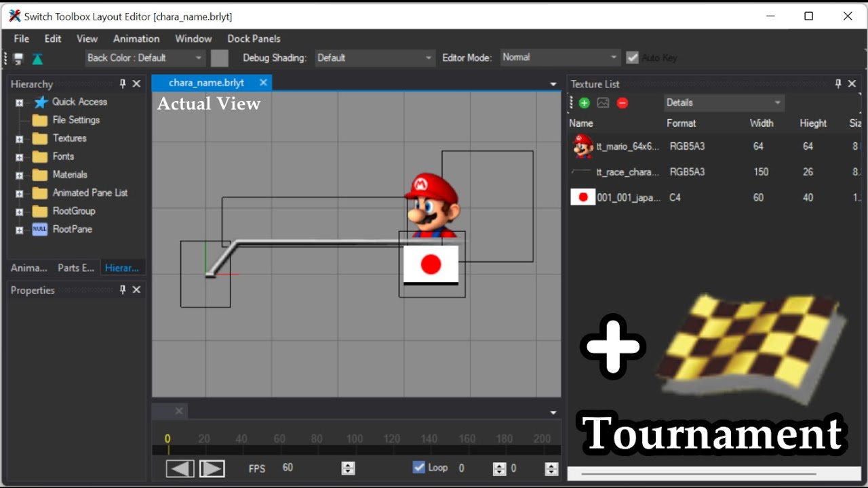868x488 pixels.
Task: Select the tt_mario_64x64 texture row
Action: (x=715, y=146)
